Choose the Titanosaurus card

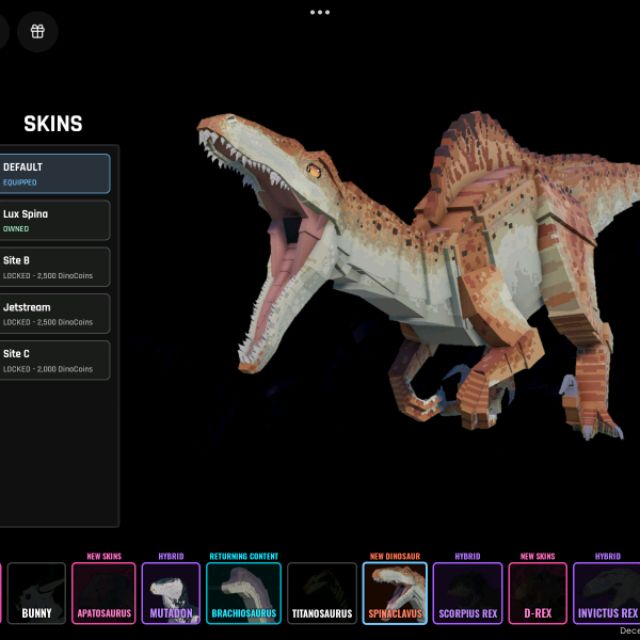click(322, 593)
